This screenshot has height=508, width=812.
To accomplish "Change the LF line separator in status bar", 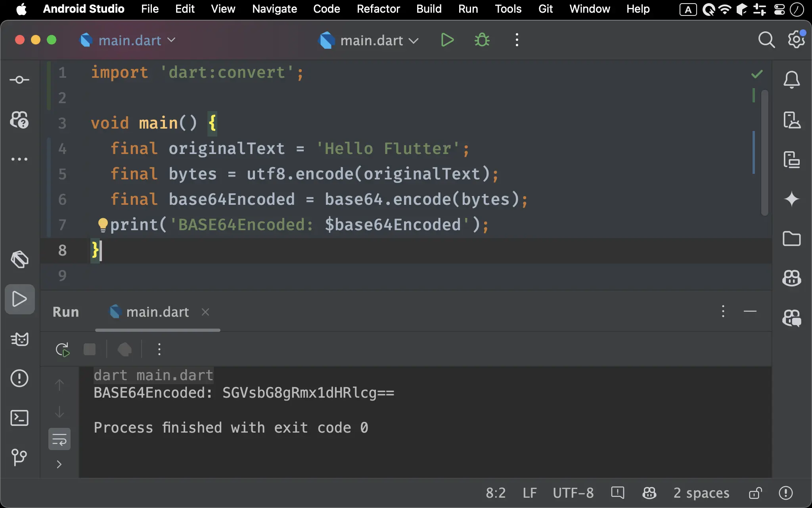I will (530, 493).
